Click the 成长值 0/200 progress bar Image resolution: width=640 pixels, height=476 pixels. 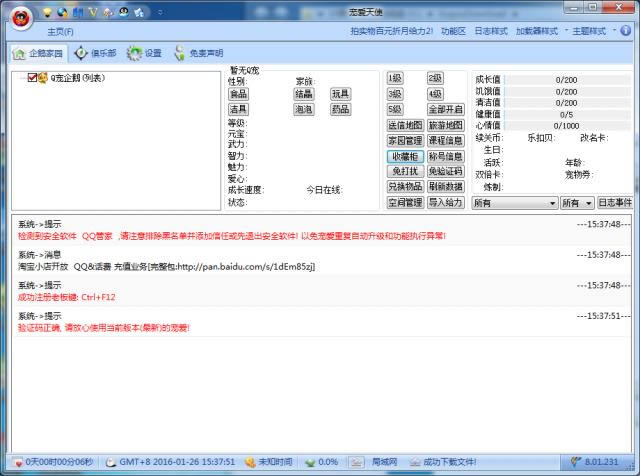click(568, 80)
